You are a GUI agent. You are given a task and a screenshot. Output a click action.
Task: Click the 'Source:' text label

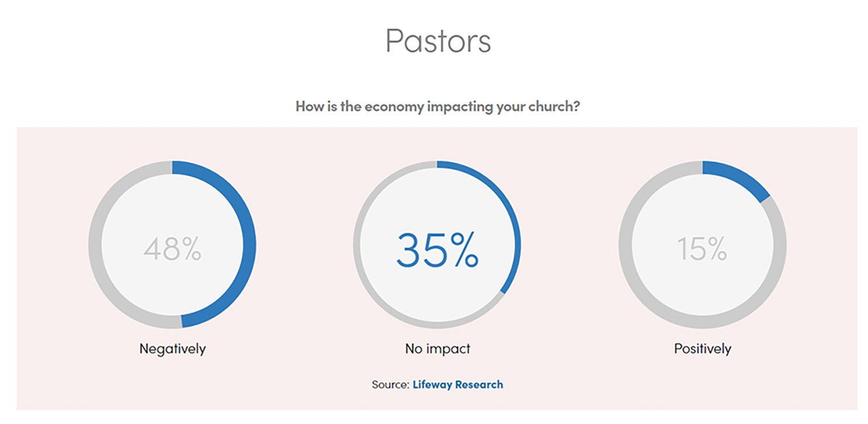391,384
